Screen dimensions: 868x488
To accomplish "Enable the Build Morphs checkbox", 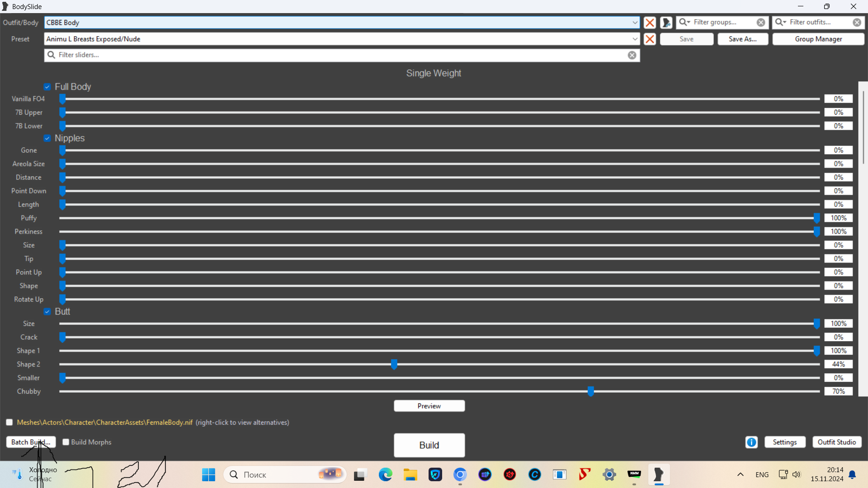I will coord(66,442).
